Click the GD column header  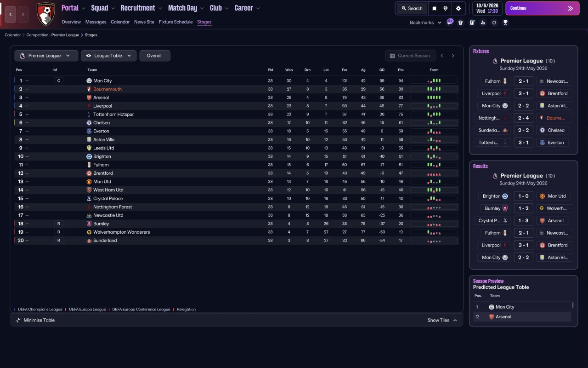coord(382,70)
